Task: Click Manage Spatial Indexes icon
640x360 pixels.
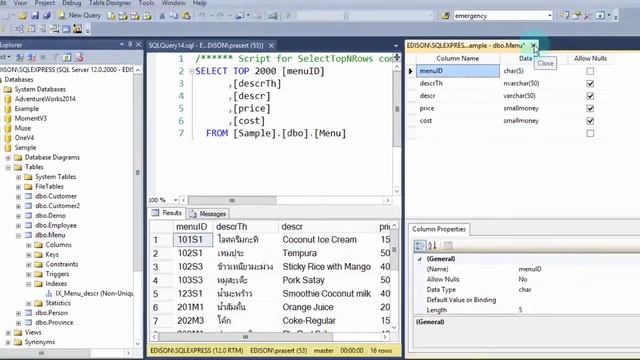Action: coord(78,29)
